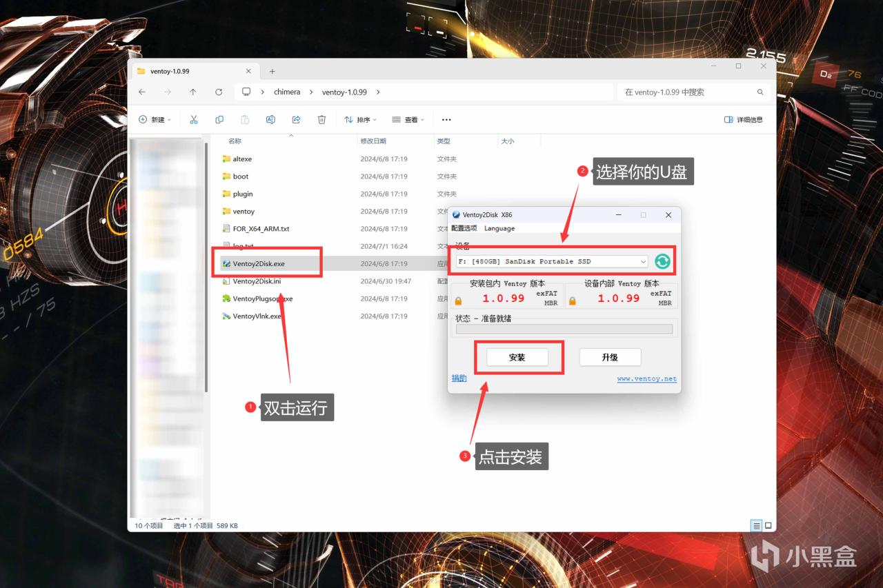Viewport: 883px width, 588px height.
Task: Click the 安装 (Install) button
Action: (517, 357)
